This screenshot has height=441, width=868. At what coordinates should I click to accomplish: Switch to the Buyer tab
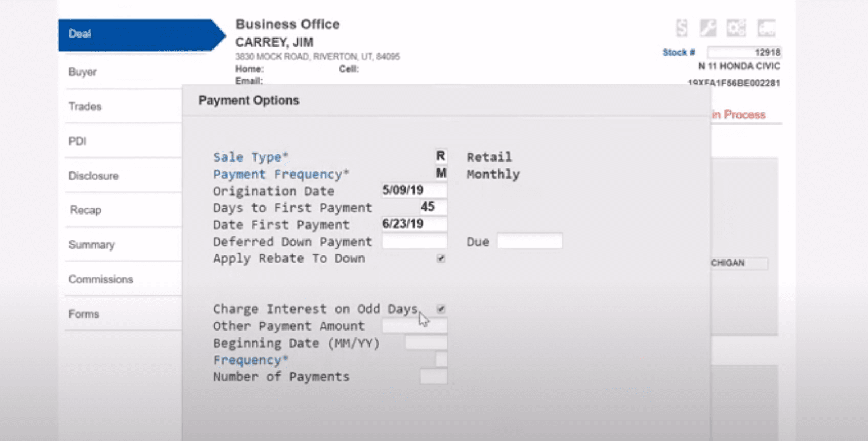82,72
